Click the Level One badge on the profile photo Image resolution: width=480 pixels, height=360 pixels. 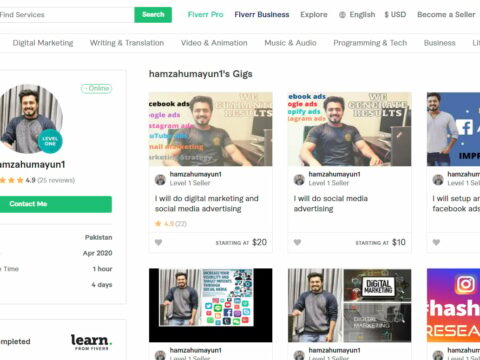(50, 141)
